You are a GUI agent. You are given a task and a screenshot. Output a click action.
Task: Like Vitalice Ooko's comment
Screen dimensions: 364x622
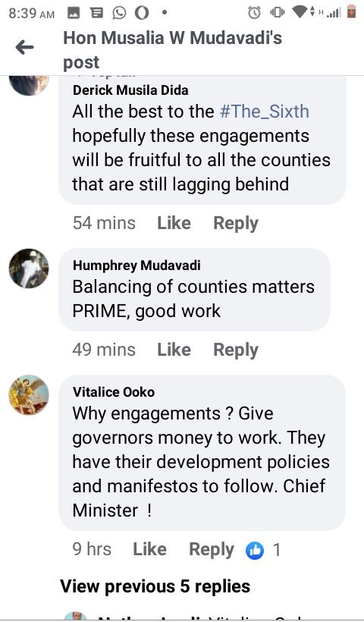149,549
